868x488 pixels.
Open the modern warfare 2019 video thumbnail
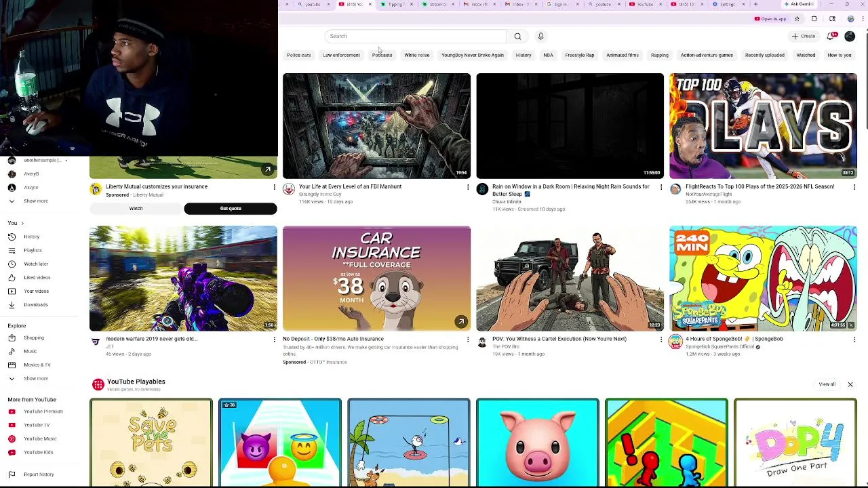pos(183,279)
